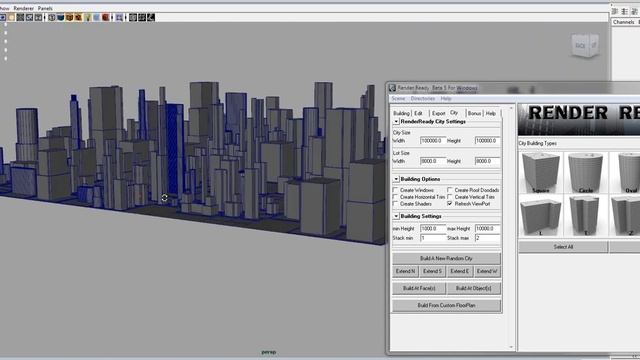Open the Scene menu in Render Ready
The height and width of the screenshot is (360, 640).
point(398,99)
